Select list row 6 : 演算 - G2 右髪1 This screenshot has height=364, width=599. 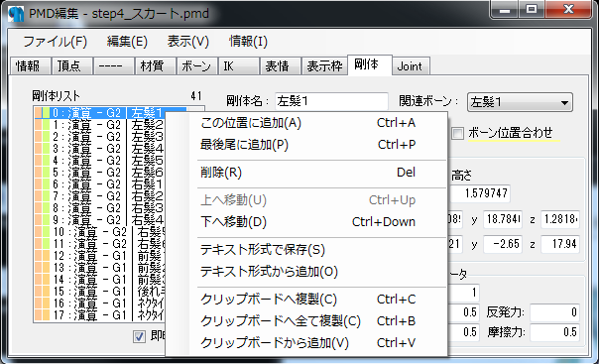pos(100,184)
